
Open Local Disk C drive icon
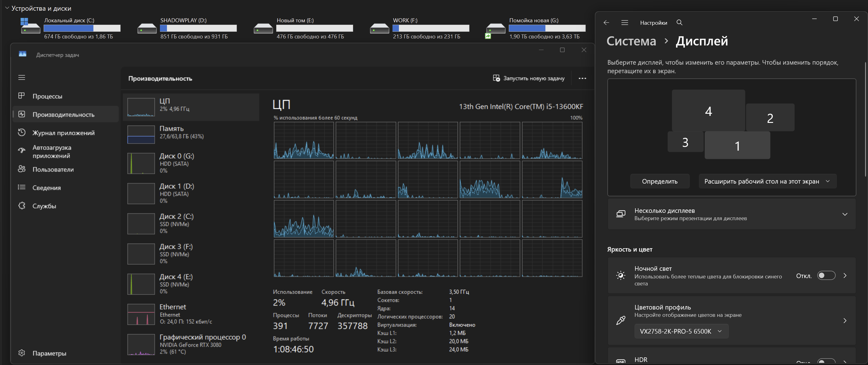click(x=30, y=26)
